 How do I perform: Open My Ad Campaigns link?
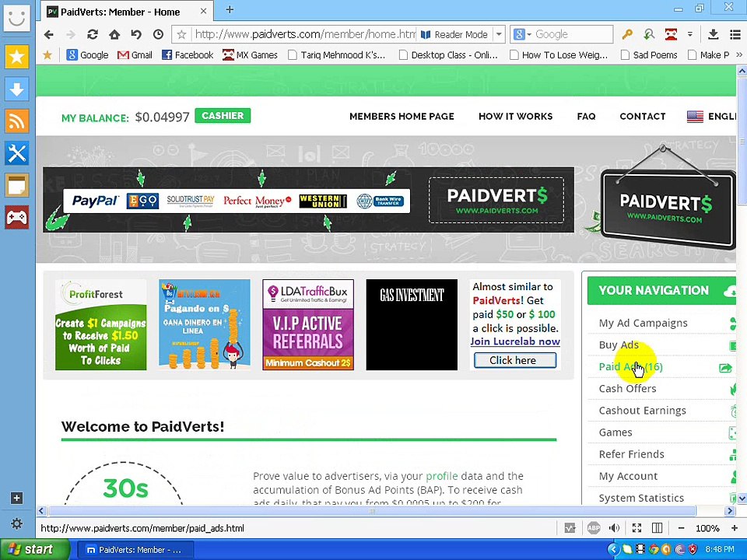pyautogui.click(x=644, y=323)
